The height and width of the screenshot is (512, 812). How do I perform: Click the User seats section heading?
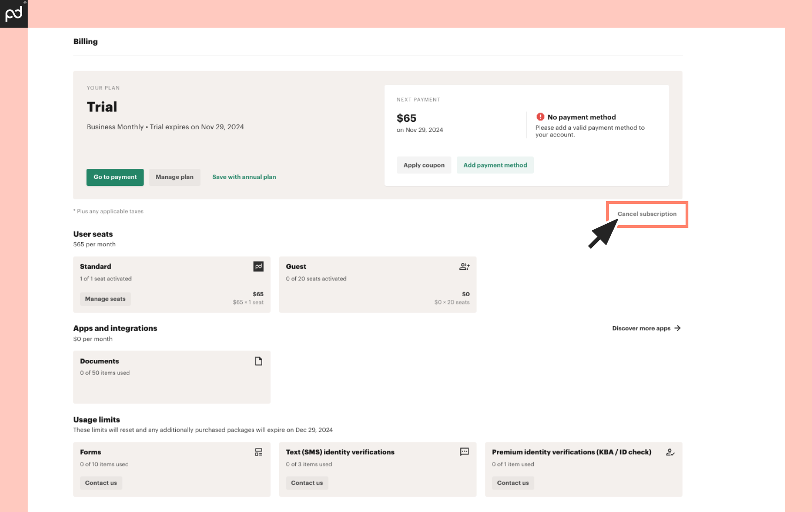93,234
